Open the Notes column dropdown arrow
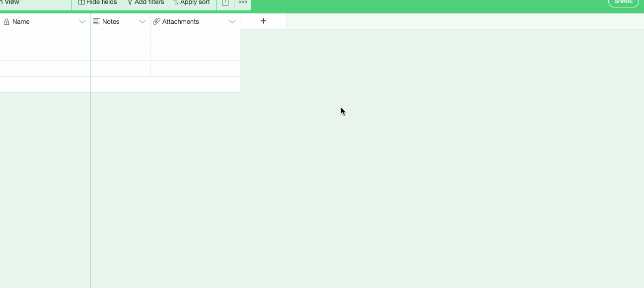 143,21
